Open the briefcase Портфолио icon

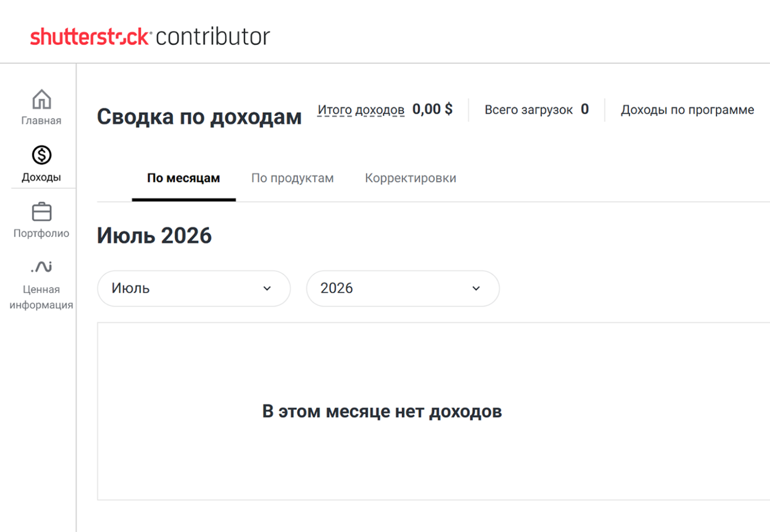click(x=42, y=212)
